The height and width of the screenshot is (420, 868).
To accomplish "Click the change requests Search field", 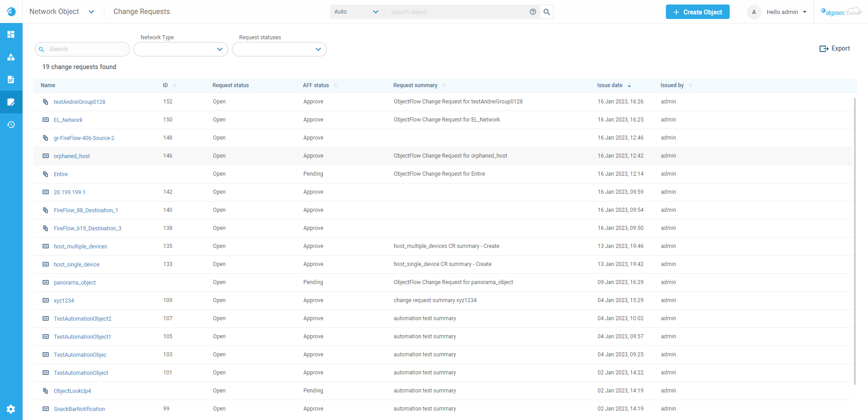I will click(86, 49).
